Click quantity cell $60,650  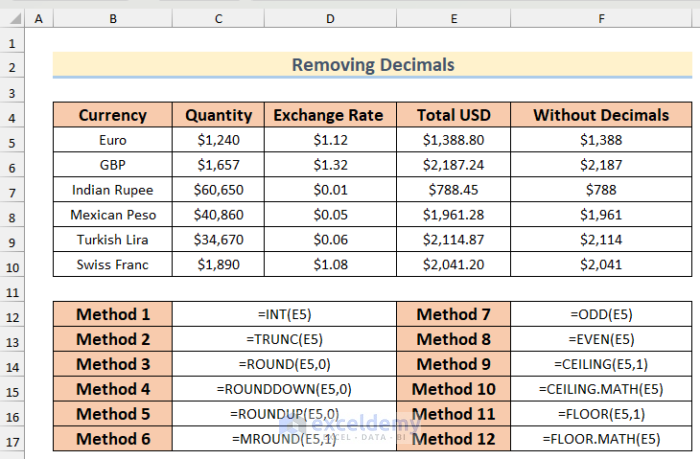(x=218, y=190)
